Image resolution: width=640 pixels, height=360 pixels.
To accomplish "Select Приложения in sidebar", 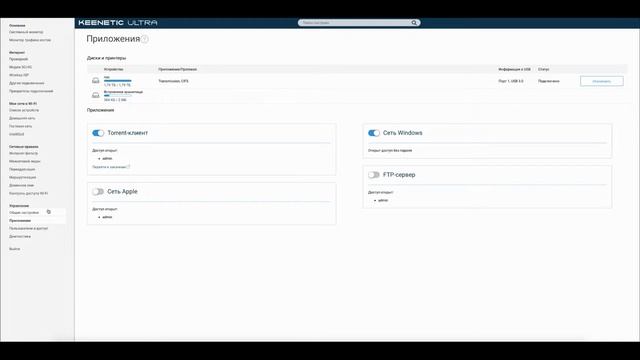I will [x=20, y=220].
